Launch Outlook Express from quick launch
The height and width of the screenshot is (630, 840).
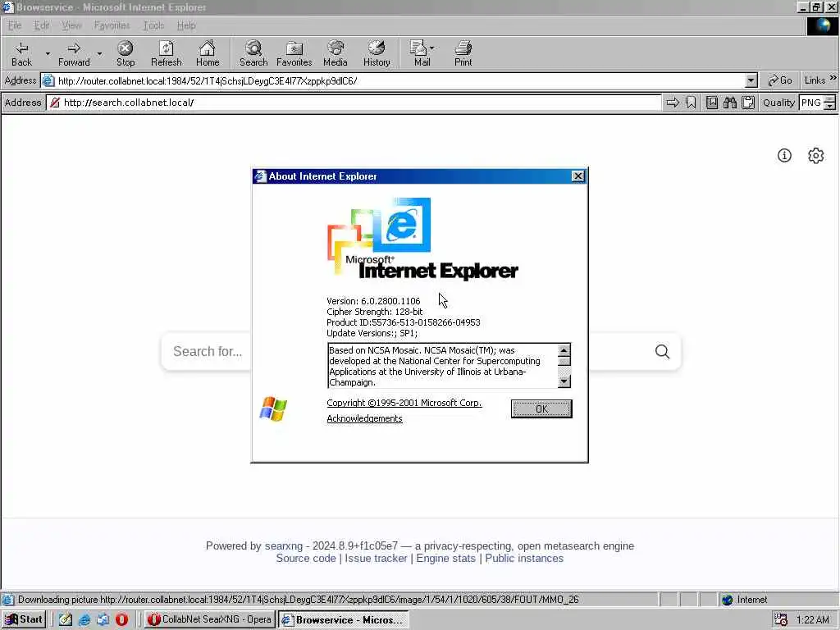click(x=103, y=619)
